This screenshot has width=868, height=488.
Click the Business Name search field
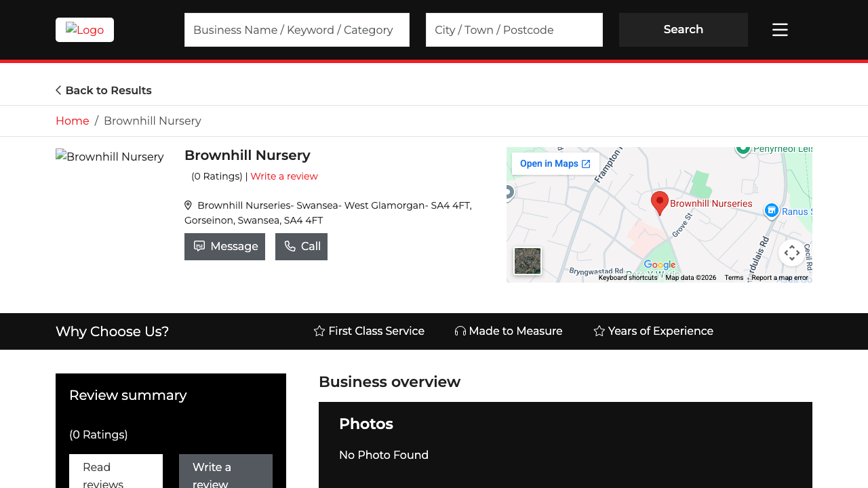tap(296, 29)
